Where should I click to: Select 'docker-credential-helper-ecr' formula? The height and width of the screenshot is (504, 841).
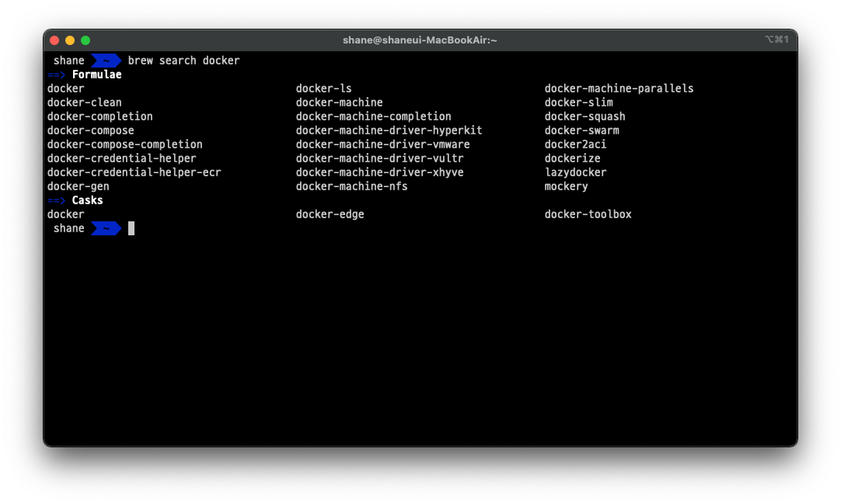(134, 172)
